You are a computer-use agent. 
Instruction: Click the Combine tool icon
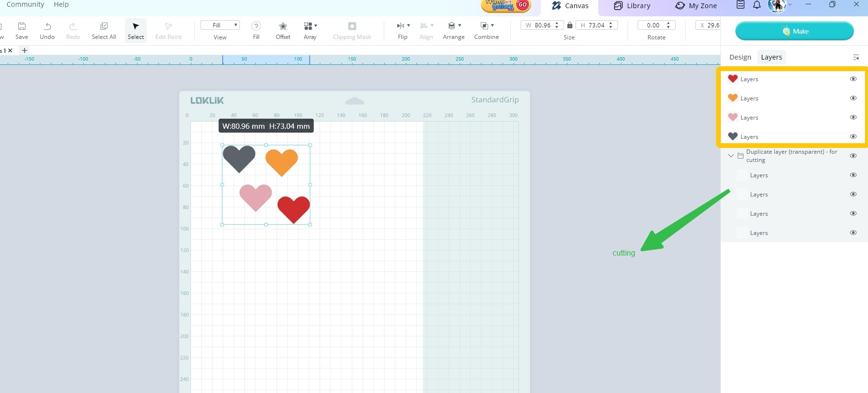point(486,26)
